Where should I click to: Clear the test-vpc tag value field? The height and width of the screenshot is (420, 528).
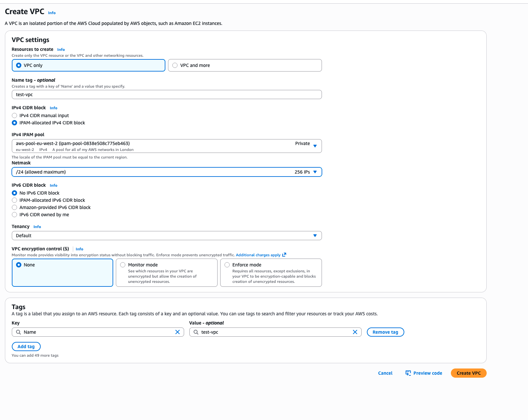[355, 332]
